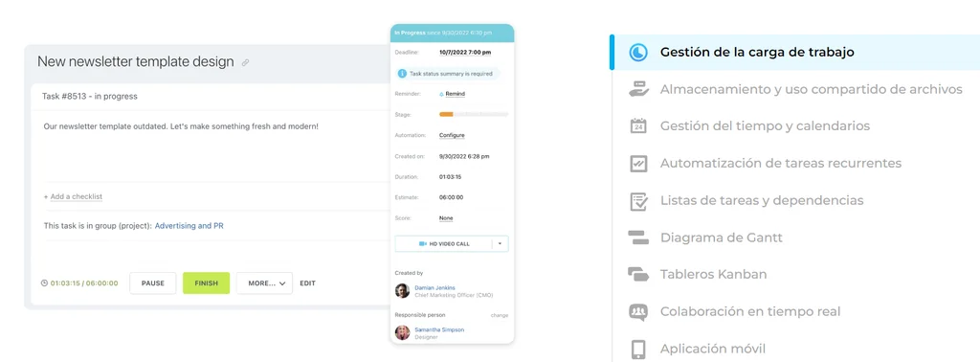
Task: Click the change responsible person link
Action: (500, 315)
